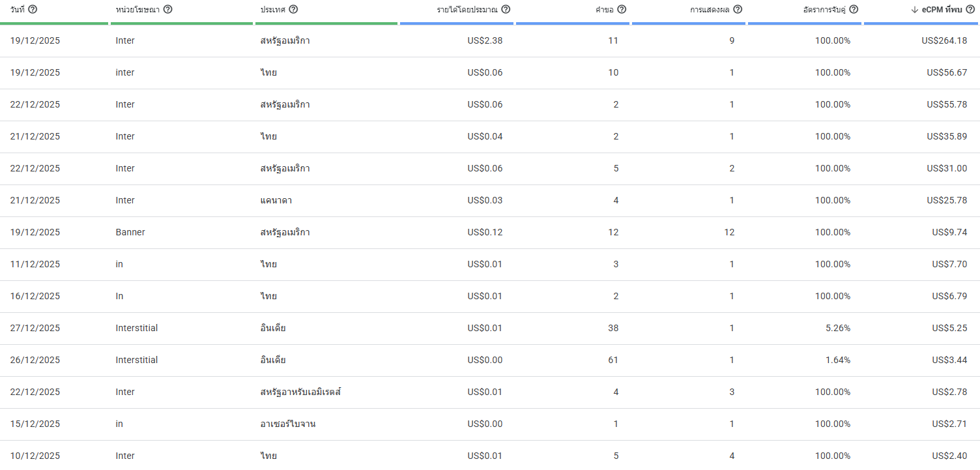Open help icon for การแสดงผล column
The width and height of the screenshot is (980, 470).
(738, 9)
